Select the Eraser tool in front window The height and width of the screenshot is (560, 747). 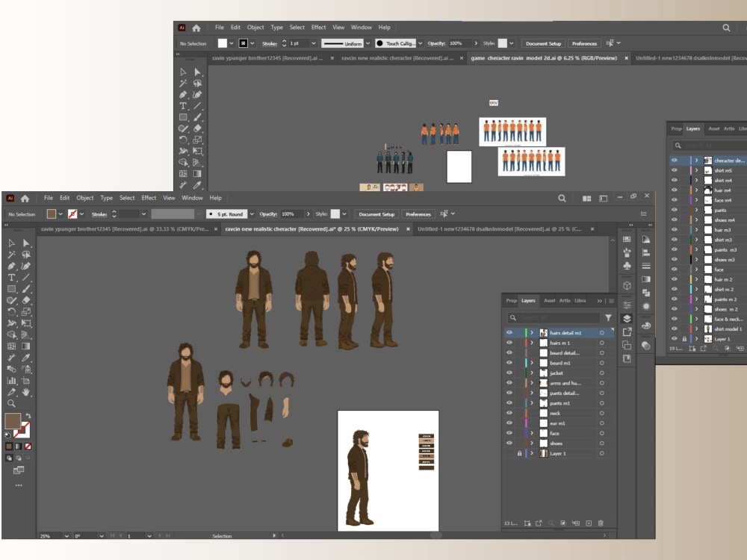(26, 300)
